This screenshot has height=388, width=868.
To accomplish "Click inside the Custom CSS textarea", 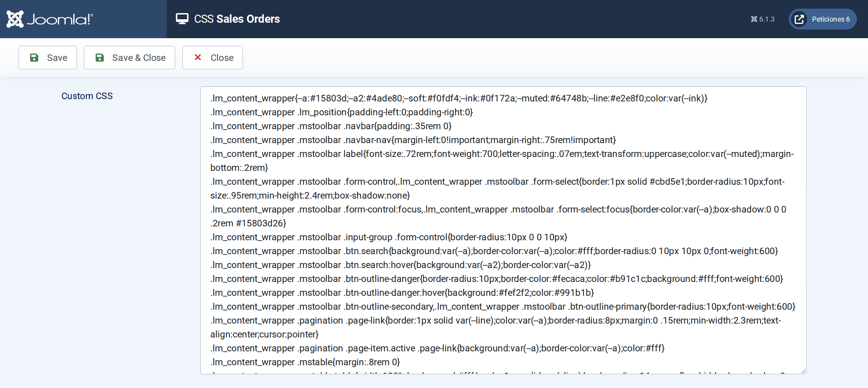I will tap(503, 230).
